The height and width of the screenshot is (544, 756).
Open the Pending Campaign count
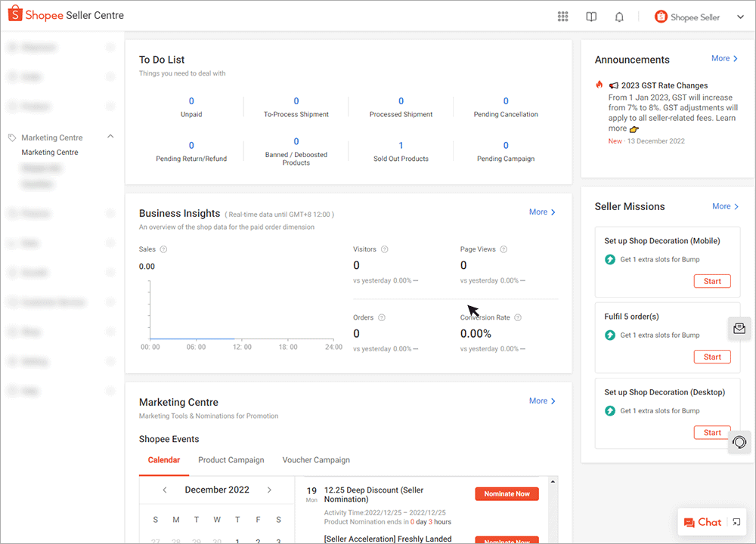click(506, 146)
